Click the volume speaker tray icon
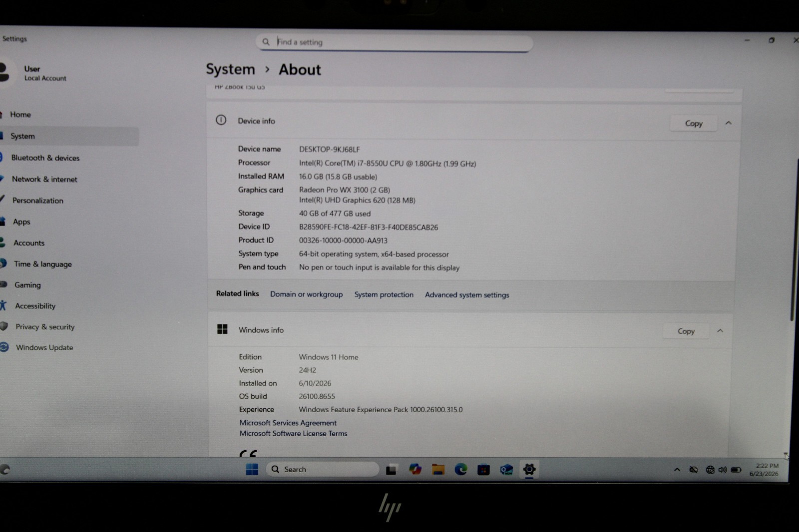Viewport: 799px width, 532px height. 722,470
